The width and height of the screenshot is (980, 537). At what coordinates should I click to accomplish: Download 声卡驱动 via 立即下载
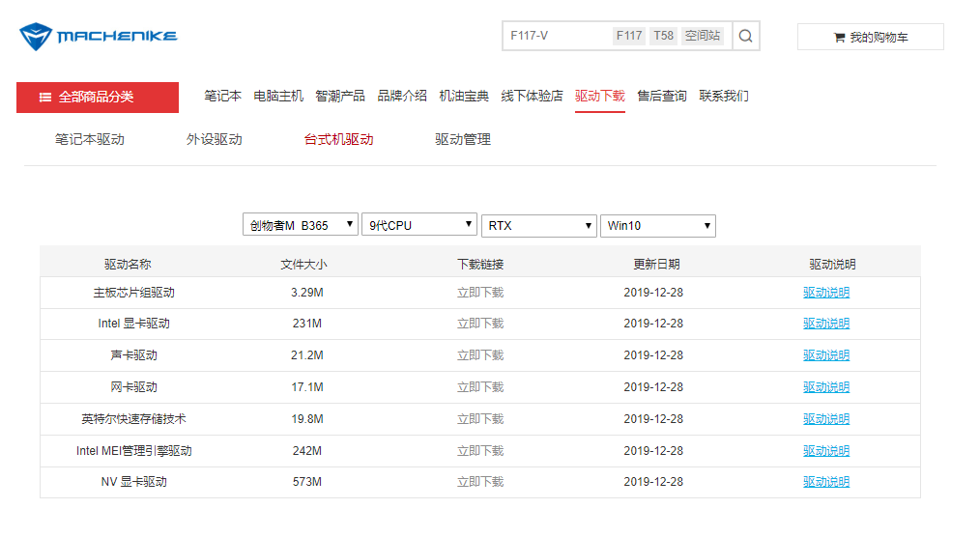(x=480, y=355)
